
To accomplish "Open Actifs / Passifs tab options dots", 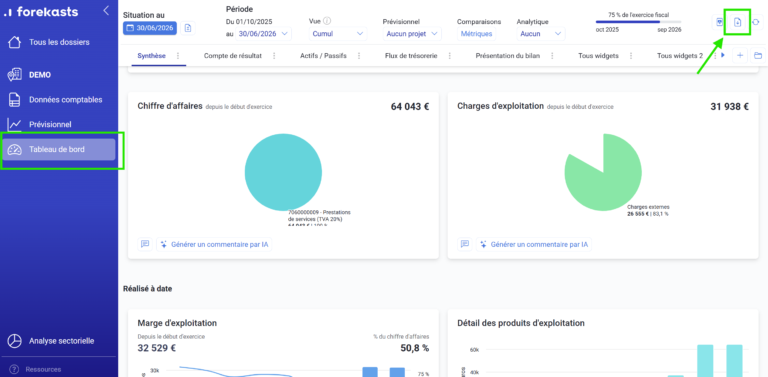I will pyautogui.click(x=359, y=56).
